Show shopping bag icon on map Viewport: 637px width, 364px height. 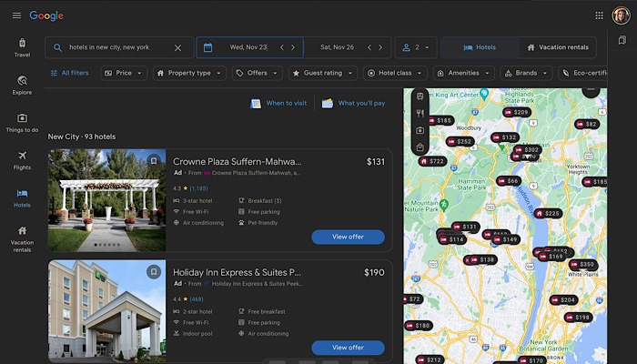[x=420, y=147]
